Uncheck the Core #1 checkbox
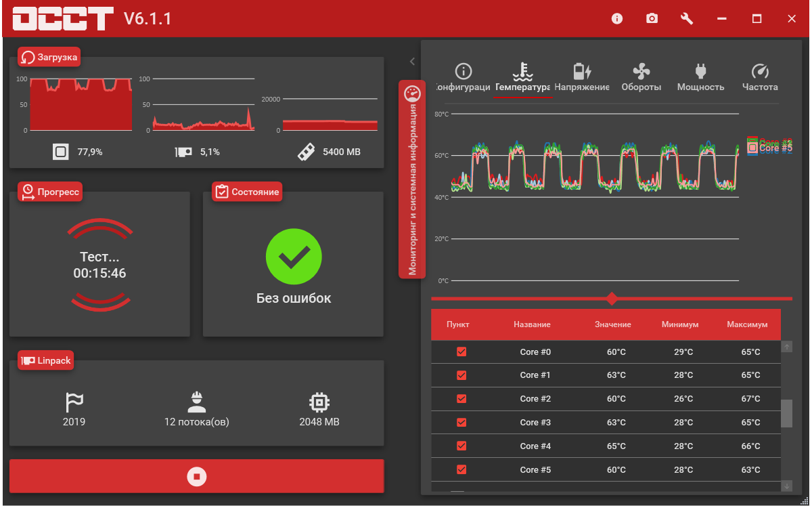Viewport: 812px width, 508px height. click(461, 375)
